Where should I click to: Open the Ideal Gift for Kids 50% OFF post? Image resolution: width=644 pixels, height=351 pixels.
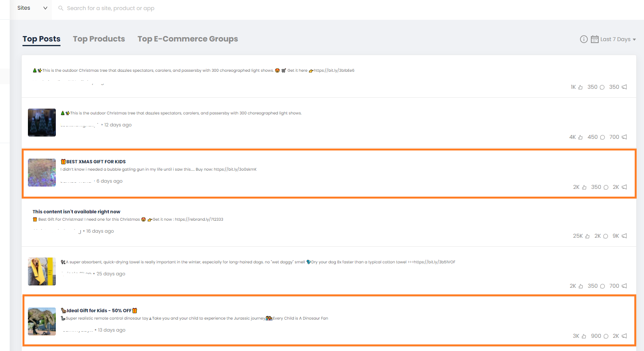(x=99, y=311)
